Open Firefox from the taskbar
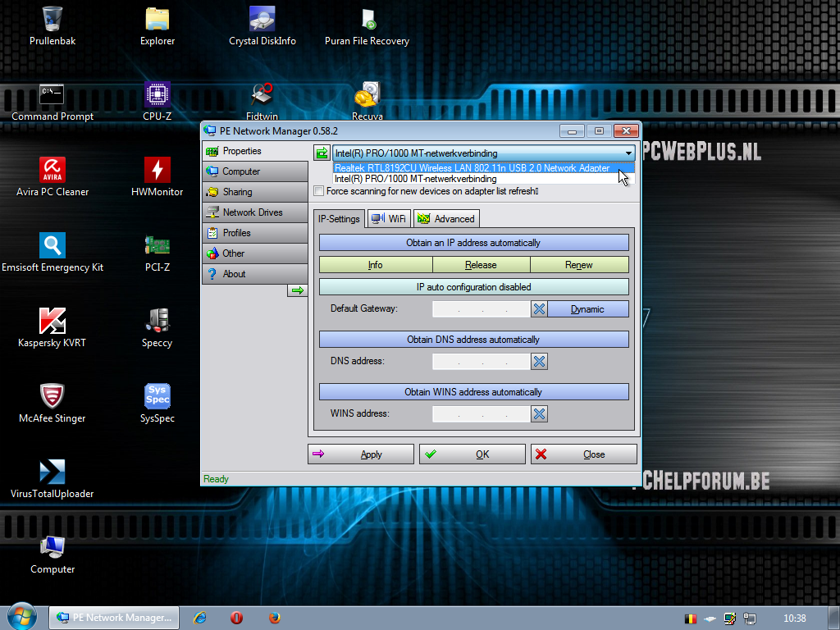Image resolution: width=840 pixels, height=630 pixels. (274, 618)
